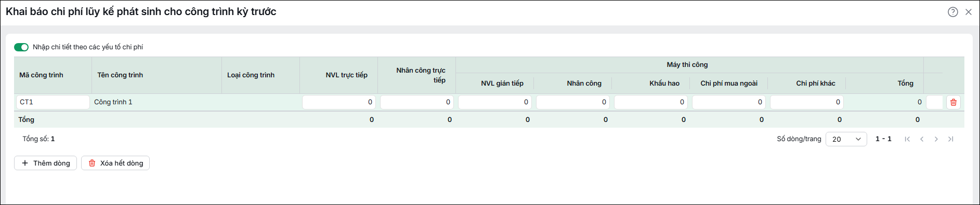Open the rows-per-page dropdown showing 20

846,139
